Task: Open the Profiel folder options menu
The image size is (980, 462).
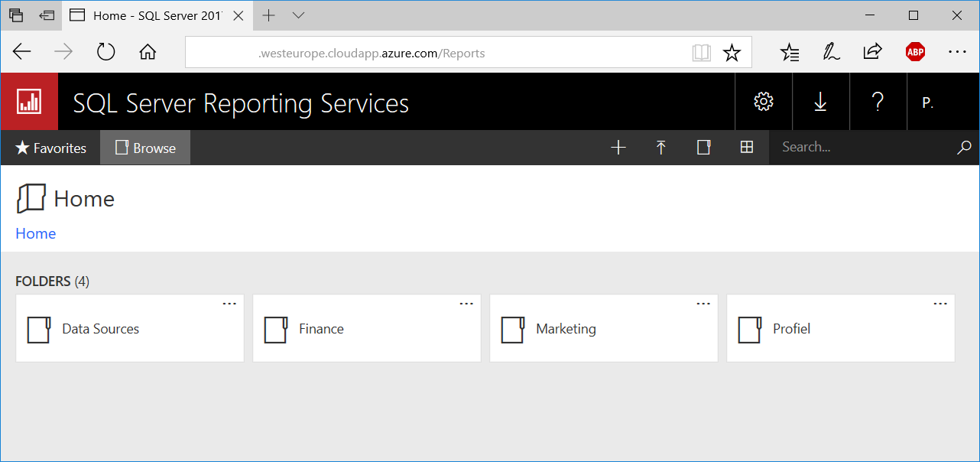Action: [939, 303]
